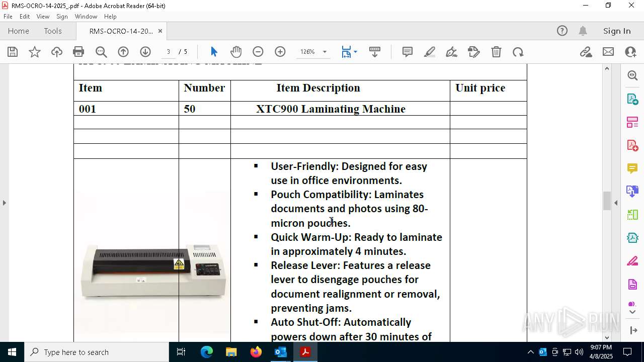Image resolution: width=644 pixels, height=362 pixels.
Task: Open the Create PDF tool in right pane
Action: 632,145
